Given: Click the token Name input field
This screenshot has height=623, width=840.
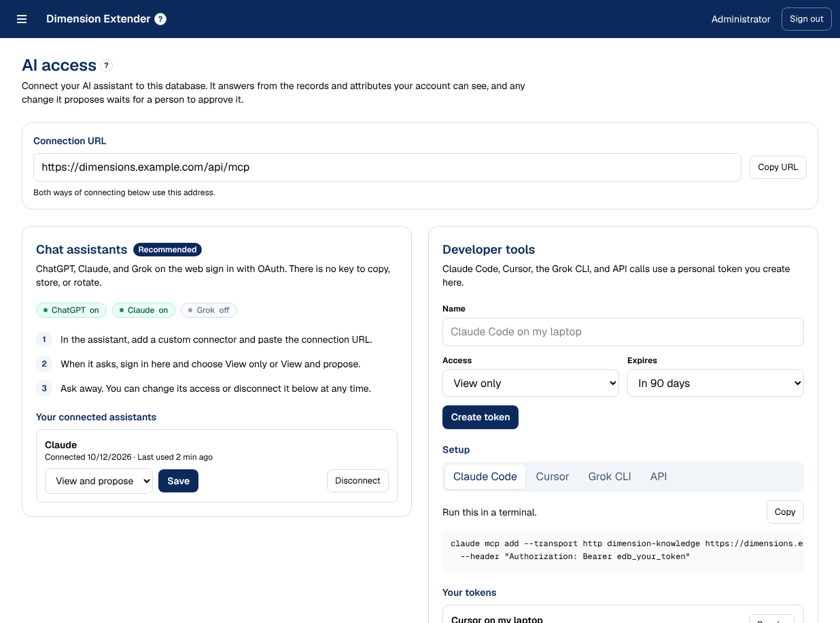Looking at the screenshot, I should pyautogui.click(x=623, y=332).
